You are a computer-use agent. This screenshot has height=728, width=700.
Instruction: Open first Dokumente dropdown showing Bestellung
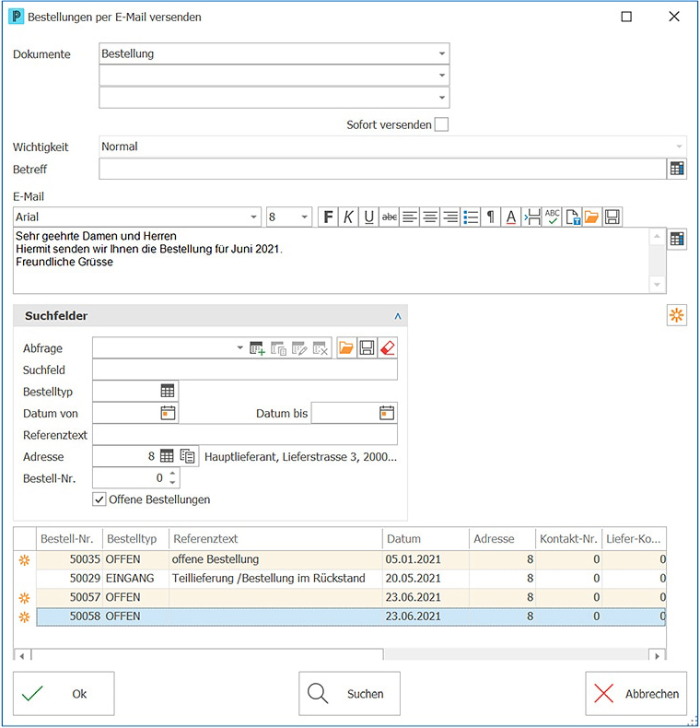[442, 53]
